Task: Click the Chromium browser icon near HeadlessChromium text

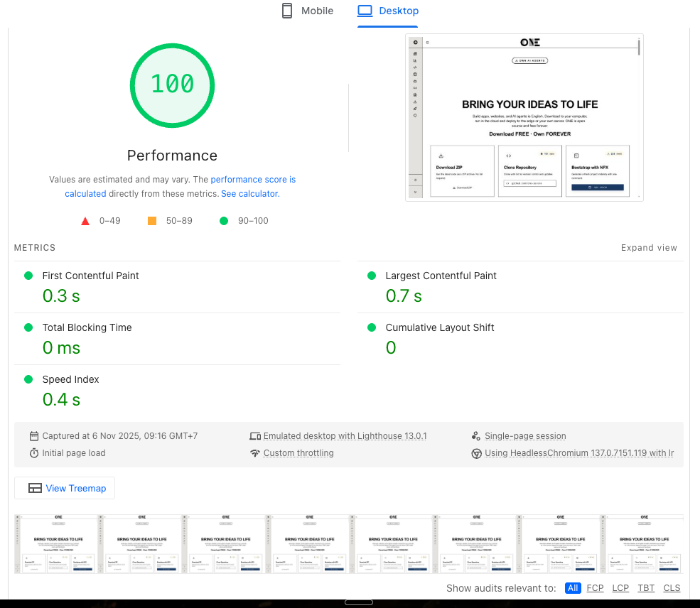Action: pyautogui.click(x=476, y=452)
